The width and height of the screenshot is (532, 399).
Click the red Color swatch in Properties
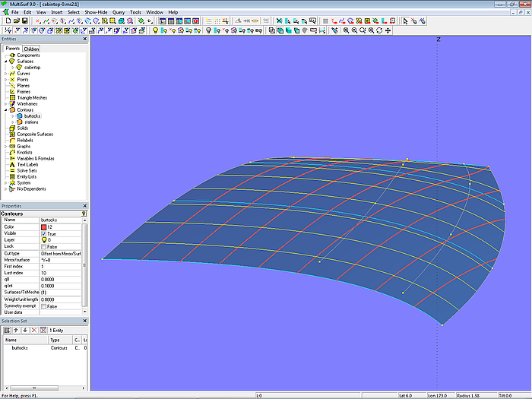click(43, 226)
